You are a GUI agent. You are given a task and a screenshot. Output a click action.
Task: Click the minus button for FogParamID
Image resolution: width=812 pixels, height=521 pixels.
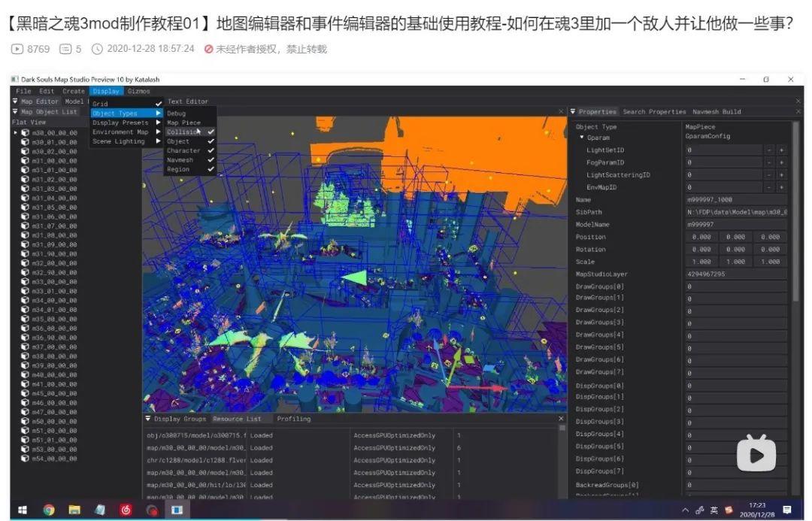[x=769, y=162]
